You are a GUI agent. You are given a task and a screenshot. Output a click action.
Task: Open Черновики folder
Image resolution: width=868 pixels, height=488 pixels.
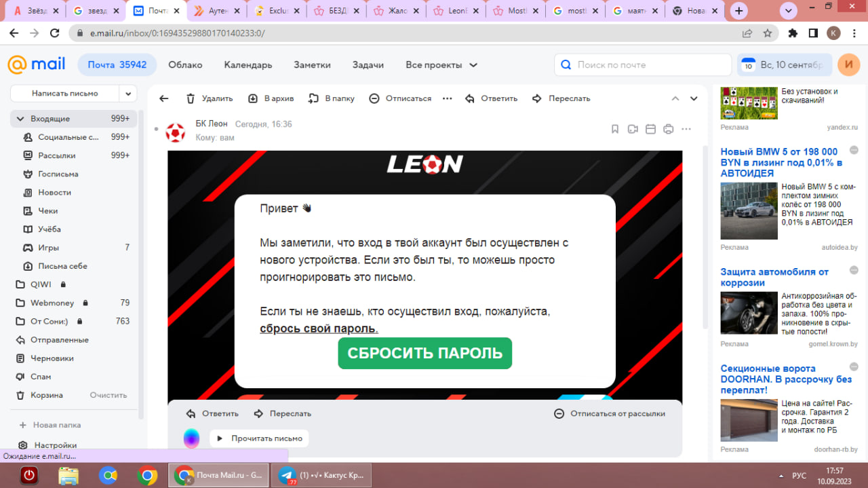74,358
